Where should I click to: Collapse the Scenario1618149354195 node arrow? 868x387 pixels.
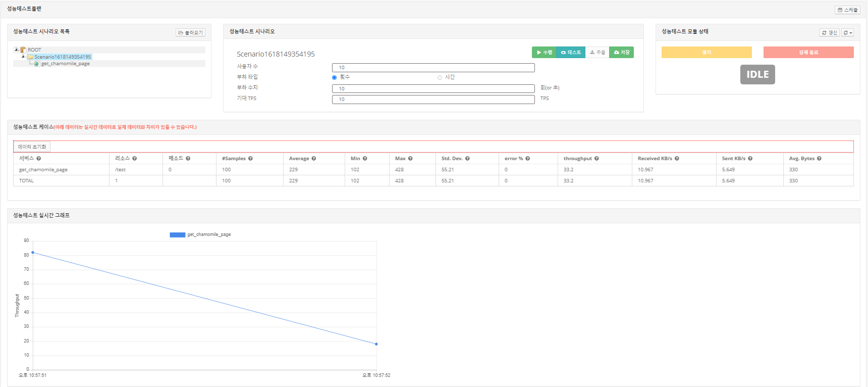(x=23, y=57)
